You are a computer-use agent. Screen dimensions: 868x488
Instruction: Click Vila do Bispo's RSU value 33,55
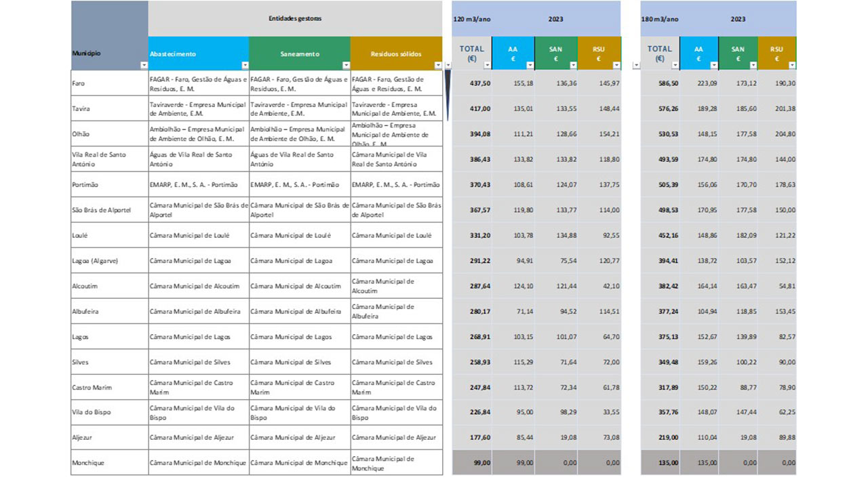tap(599, 412)
